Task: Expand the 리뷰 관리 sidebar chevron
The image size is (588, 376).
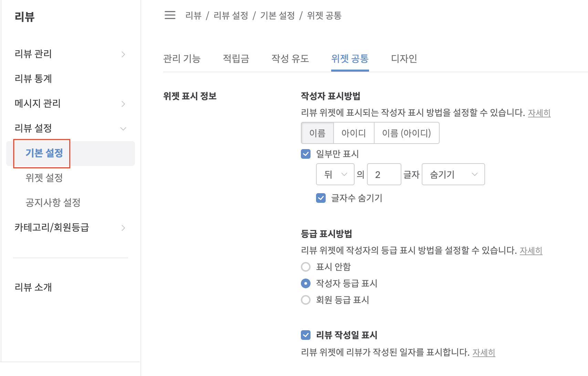Action: (x=123, y=54)
